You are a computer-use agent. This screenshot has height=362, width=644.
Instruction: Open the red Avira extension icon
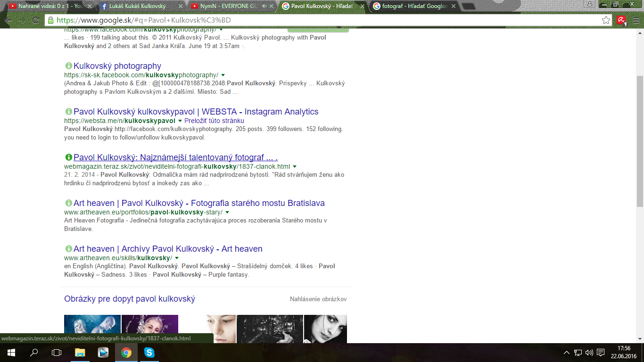click(621, 20)
